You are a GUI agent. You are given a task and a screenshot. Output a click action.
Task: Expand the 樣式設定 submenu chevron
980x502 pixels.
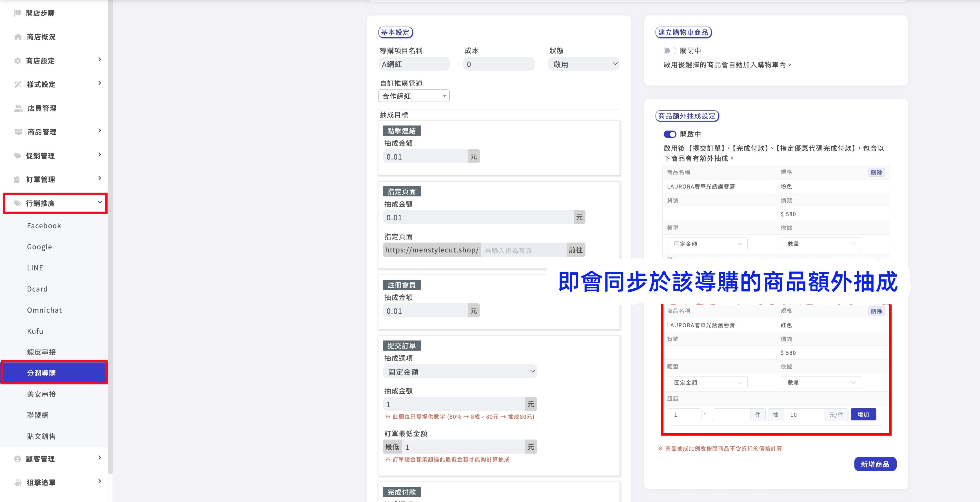(100, 83)
